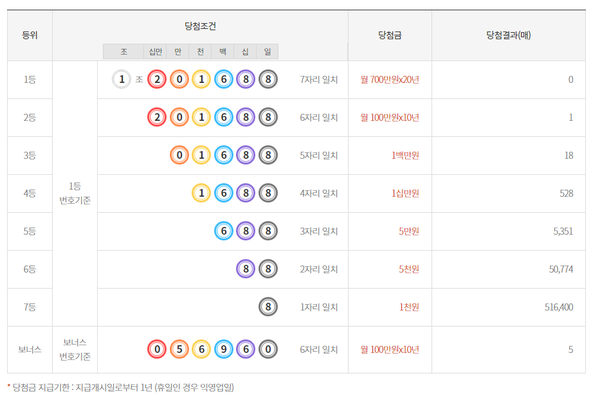Click the 1십만원 prize amount

click(405, 193)
